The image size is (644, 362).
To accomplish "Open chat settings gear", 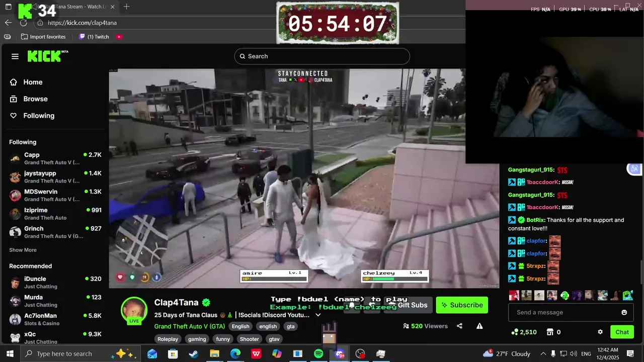I will click(x=600, y=332).
